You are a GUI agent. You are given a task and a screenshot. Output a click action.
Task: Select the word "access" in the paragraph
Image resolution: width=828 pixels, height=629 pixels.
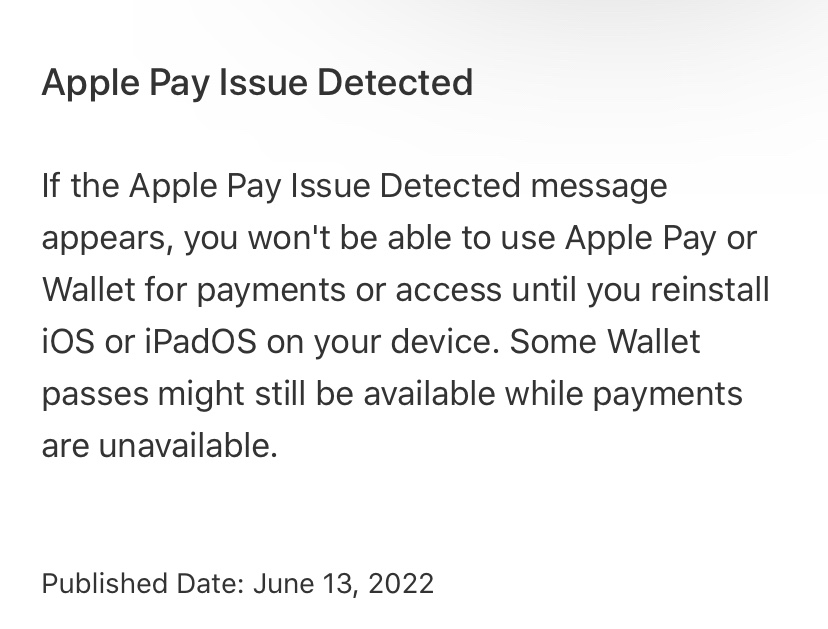tap(448, 291)
